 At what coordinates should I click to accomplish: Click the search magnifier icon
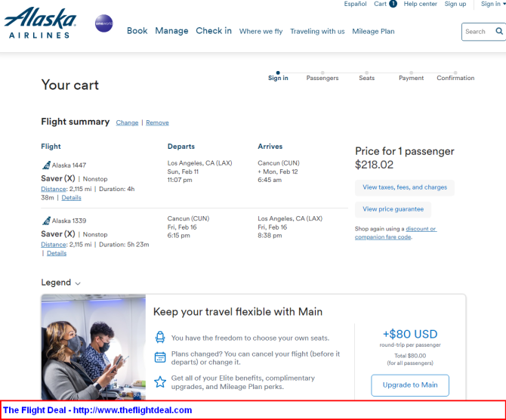point(499,31)
